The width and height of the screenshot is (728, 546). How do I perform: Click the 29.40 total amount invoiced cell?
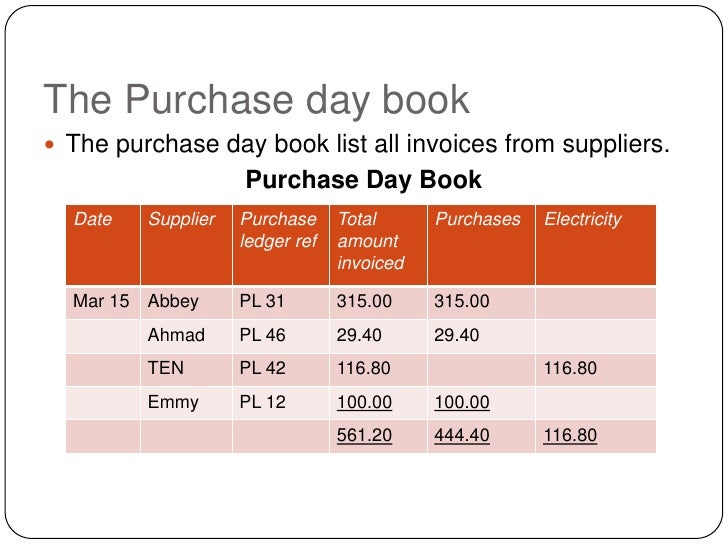[x=378, y=336]
